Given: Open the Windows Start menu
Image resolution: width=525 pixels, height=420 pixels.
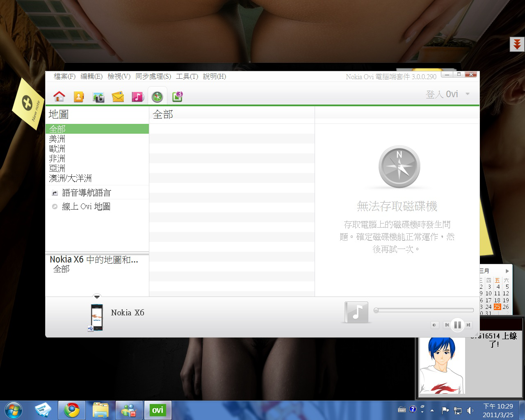Looking at the screenshot, I should point(13,410).
